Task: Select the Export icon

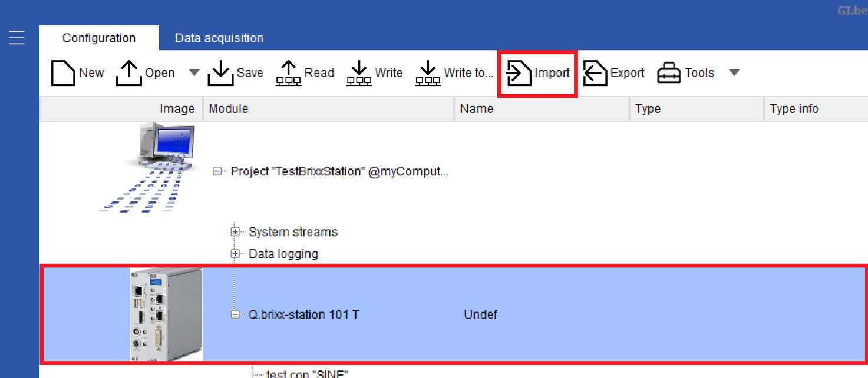Action: [595, 72]
